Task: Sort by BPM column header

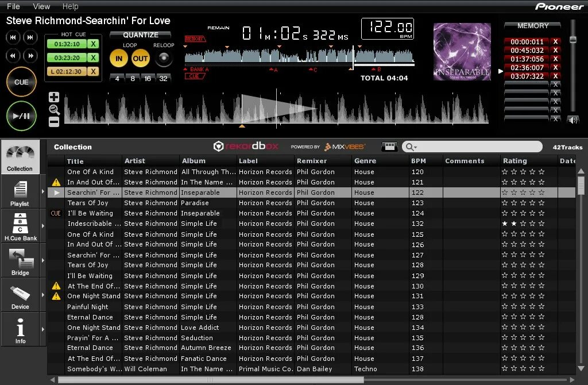Action: coord(425,161)
